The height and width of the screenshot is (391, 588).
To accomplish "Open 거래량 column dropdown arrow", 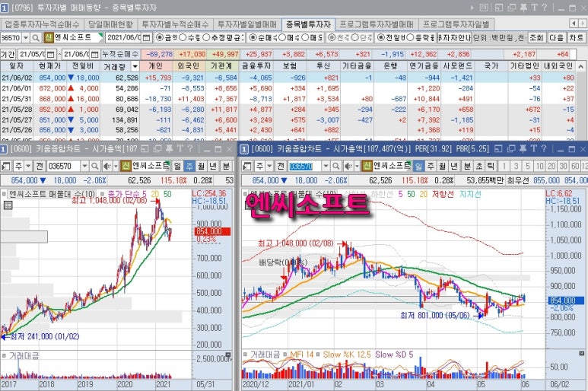I will point(135,67).
